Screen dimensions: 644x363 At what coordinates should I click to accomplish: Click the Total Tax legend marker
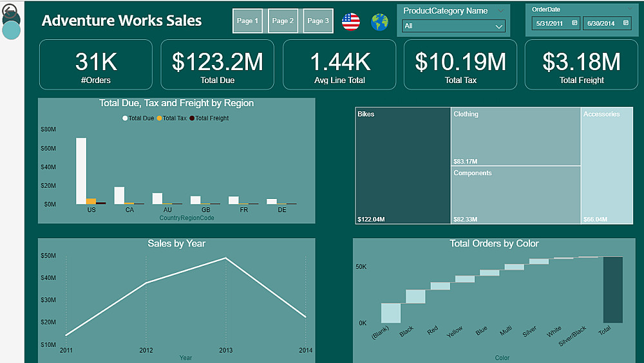159,118
